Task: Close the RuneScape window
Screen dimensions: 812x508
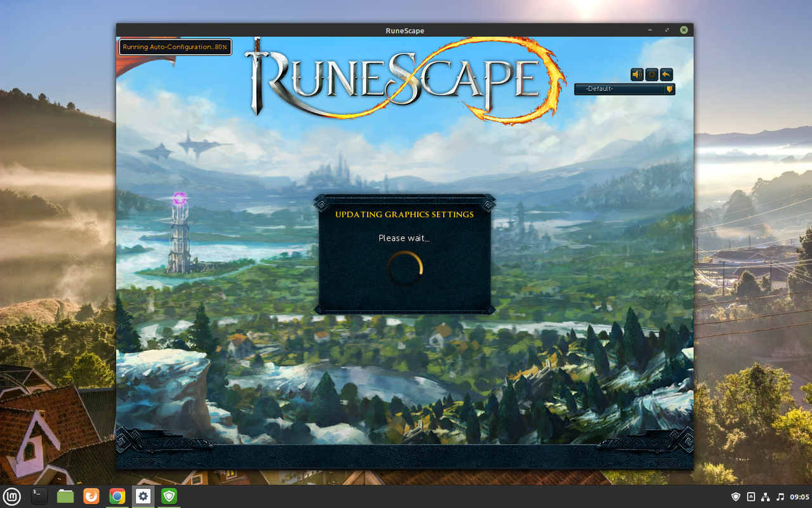Action: (684, 30)
